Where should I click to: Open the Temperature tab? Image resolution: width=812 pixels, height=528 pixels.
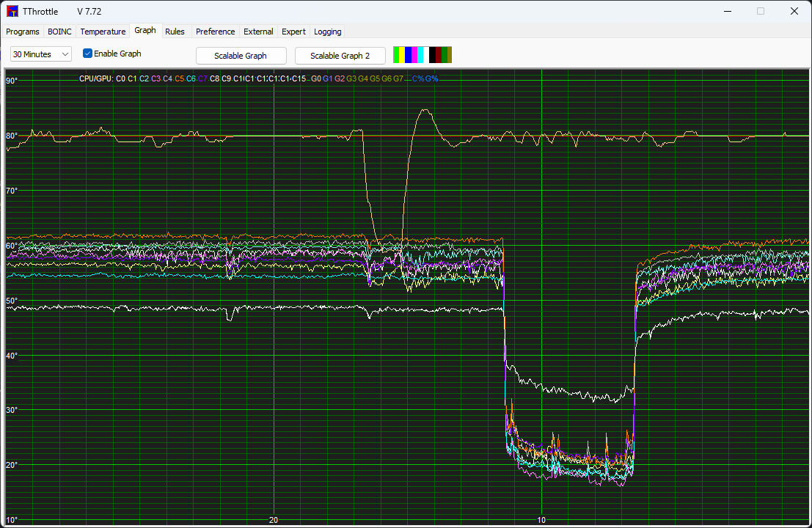[x=103, y=32]
